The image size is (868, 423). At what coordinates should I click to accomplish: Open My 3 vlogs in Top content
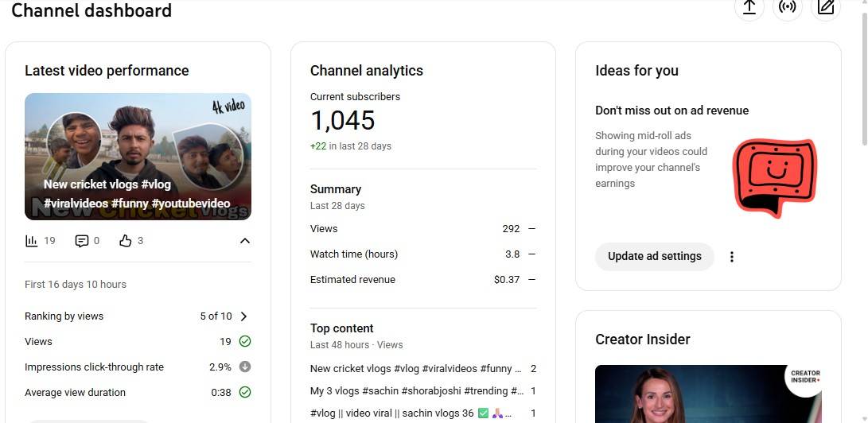pyautogui.click(x=416, y=391)
